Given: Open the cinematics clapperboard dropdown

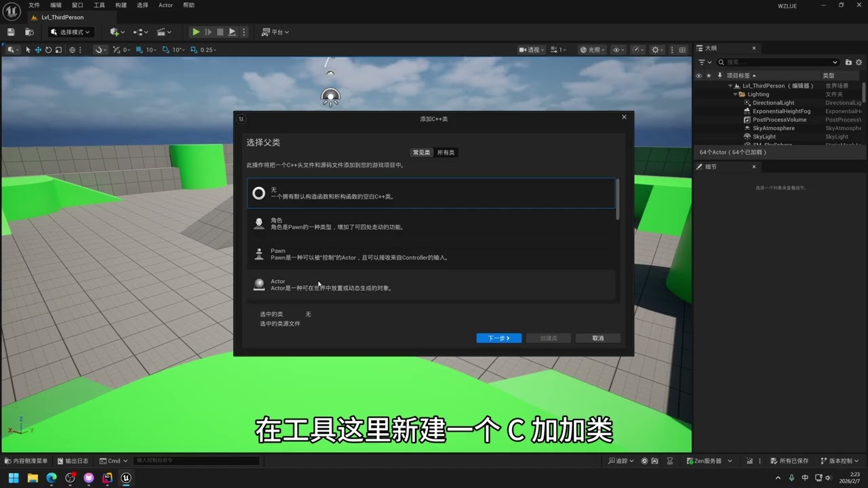Looking at the screenshot, I should (x=163, y=32).
